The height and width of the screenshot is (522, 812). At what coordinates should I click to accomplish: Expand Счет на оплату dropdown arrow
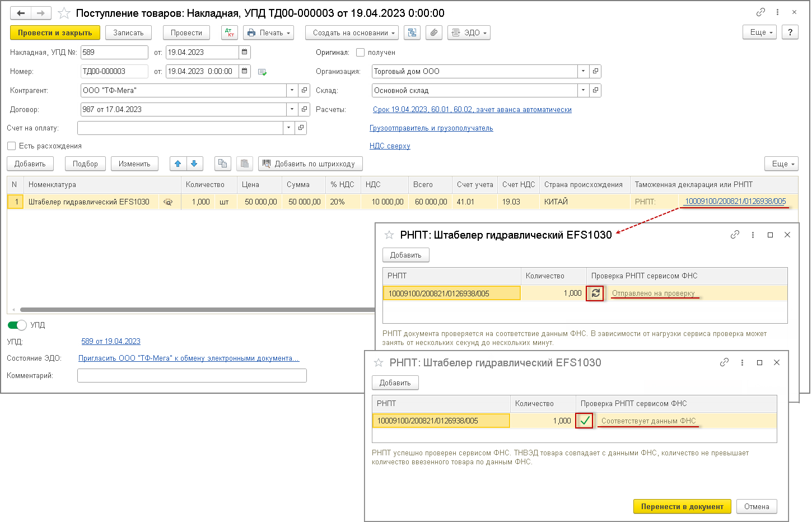289,128
